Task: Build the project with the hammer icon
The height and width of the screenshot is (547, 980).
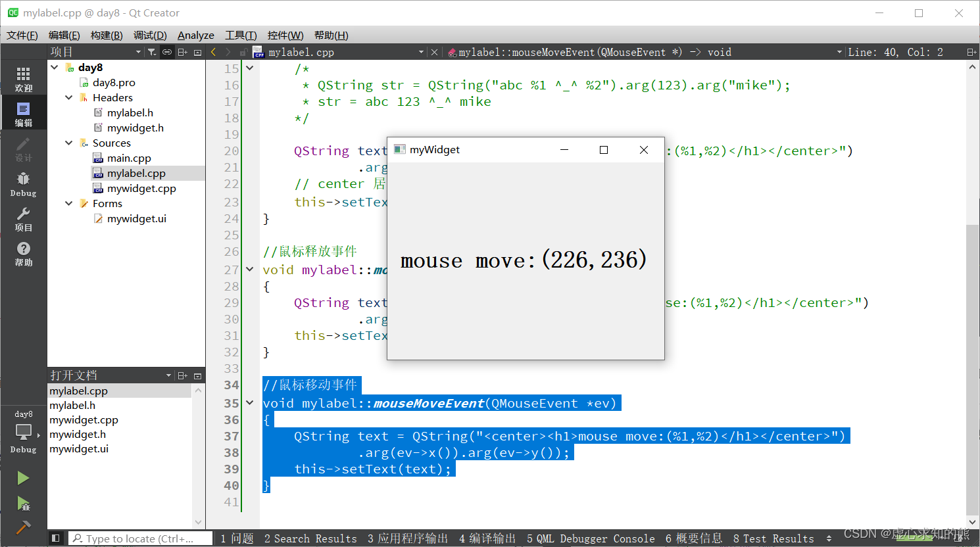Action: 23,526
